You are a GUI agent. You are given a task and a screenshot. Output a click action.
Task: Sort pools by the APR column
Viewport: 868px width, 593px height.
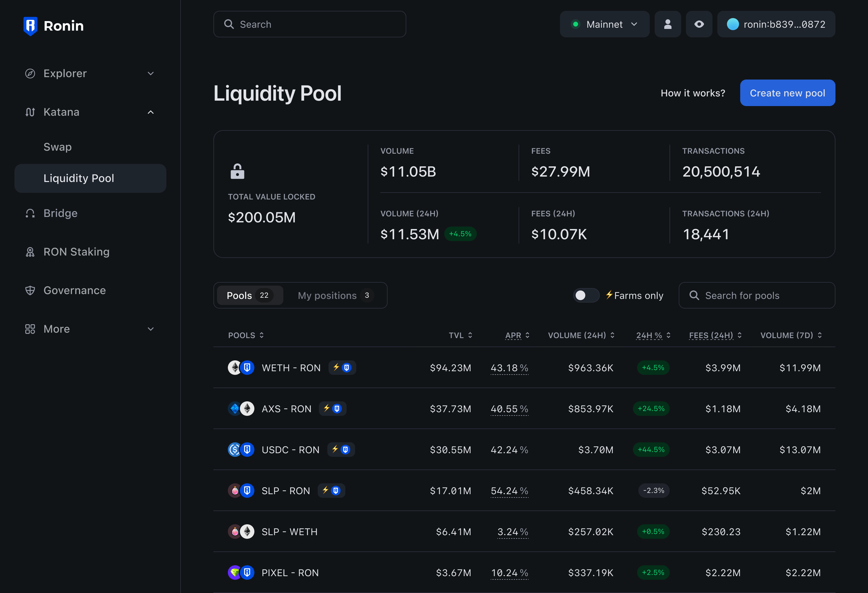coord(517,335)
